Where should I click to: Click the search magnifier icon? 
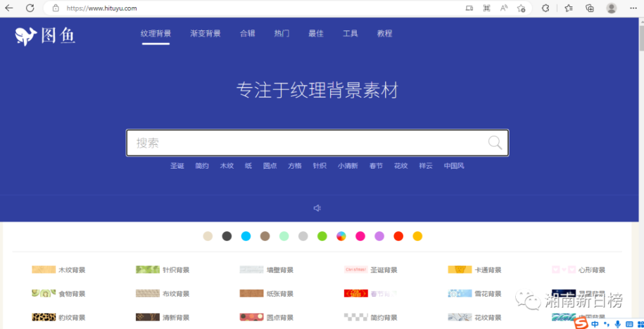point(495,142)
